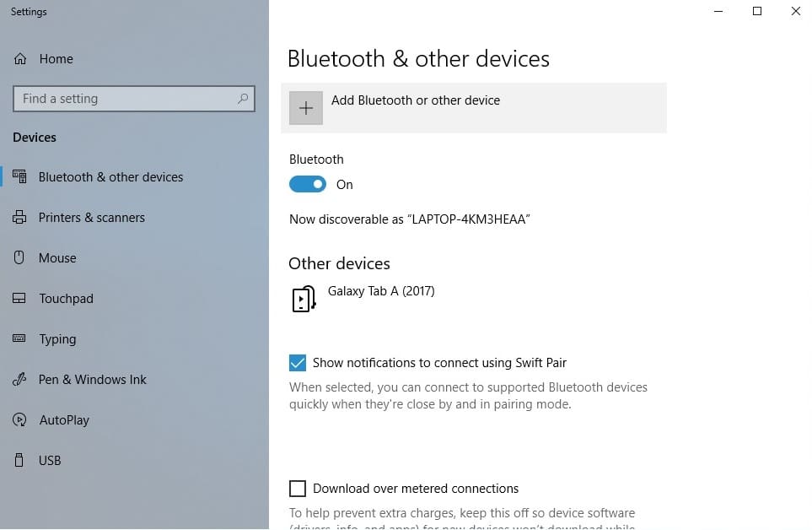Image resolution: width=812 pixels, height=530 pixels.
Task: Select Galaxy Tab A (2017) device
Action: click(x=381, y=291)
